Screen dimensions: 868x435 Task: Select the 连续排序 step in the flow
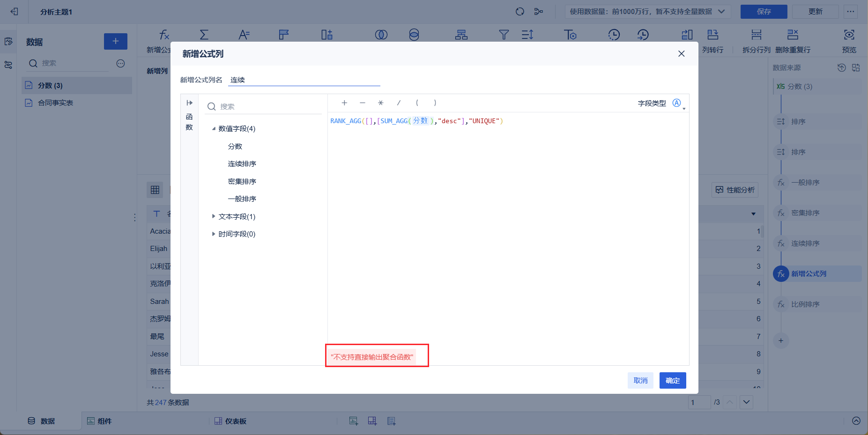(x=817, y=243)
